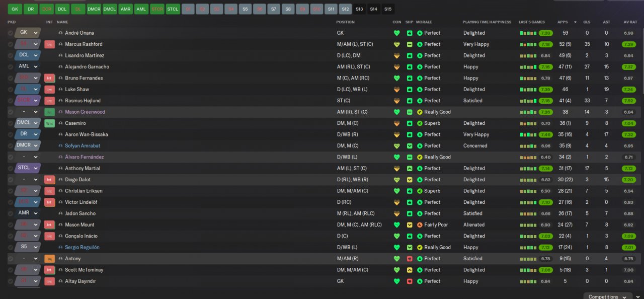
Task: Select the DMCR slot in the top bar
Action: [94, 9]
